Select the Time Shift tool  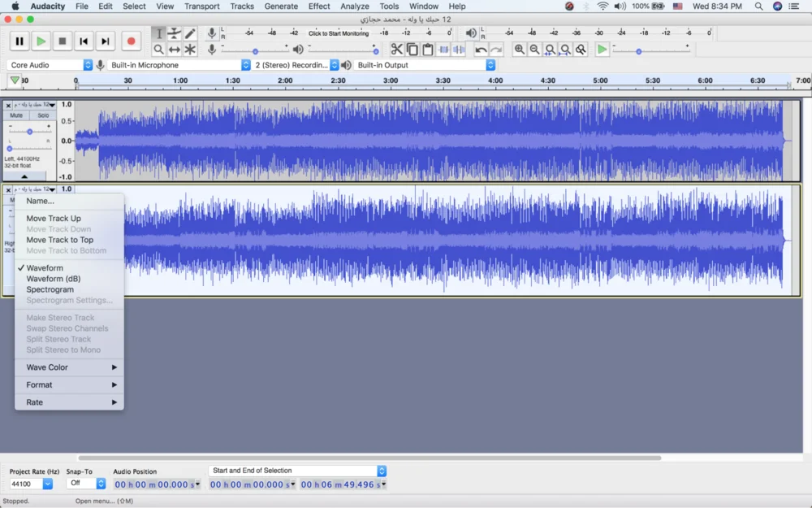175,50
